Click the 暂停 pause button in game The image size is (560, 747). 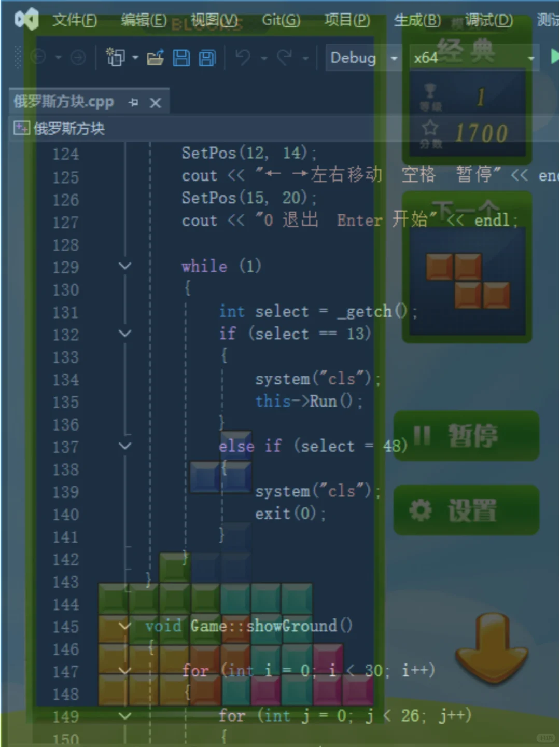pyautogui.click(x=466, y=436)
